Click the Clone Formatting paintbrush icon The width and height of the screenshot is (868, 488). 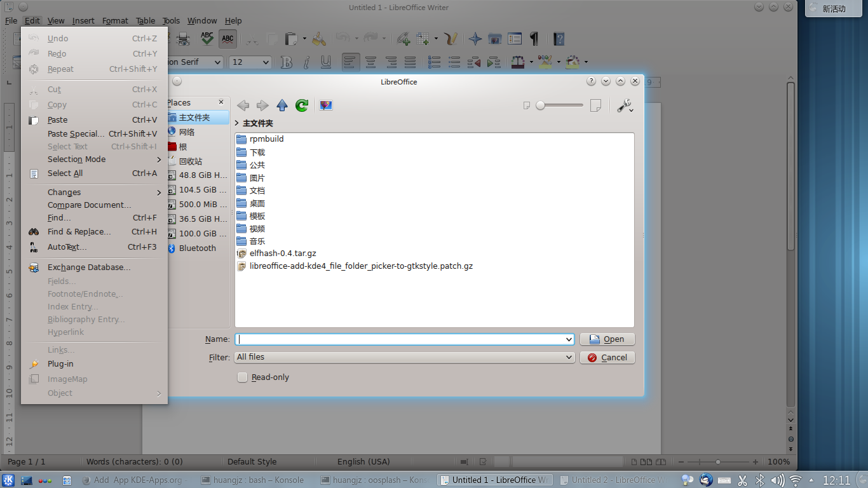click(x=318, y=39)
